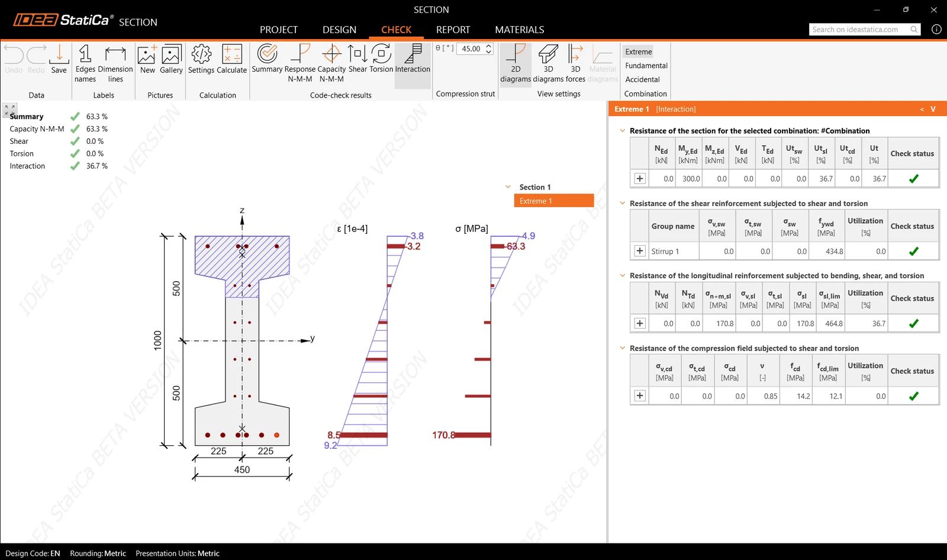This screenshot has height=560, width=947.
Task: Open the DESIGN tab
Action: (x=339, y=30)
